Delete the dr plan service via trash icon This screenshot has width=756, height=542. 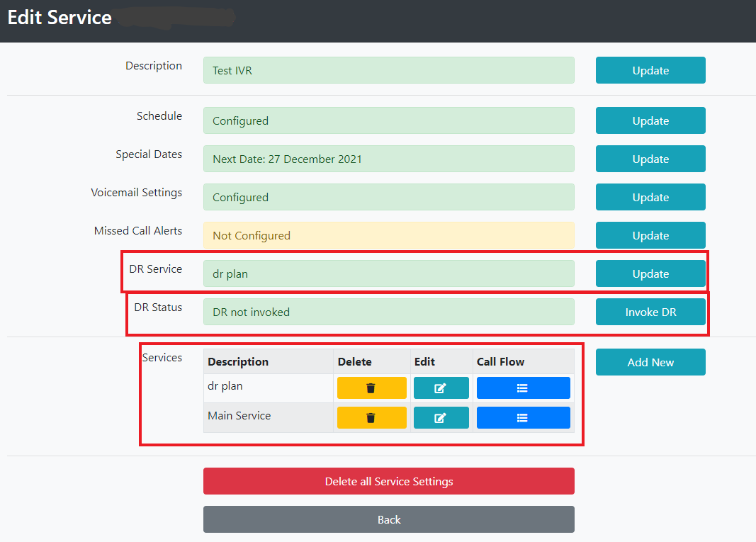[371, 388]
